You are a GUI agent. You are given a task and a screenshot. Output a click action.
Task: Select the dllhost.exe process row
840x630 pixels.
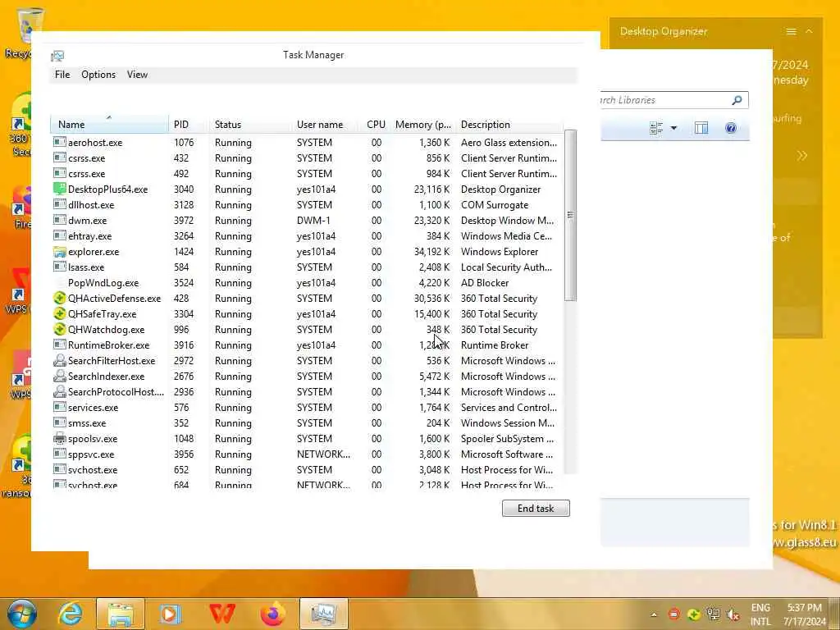[307, 205]
